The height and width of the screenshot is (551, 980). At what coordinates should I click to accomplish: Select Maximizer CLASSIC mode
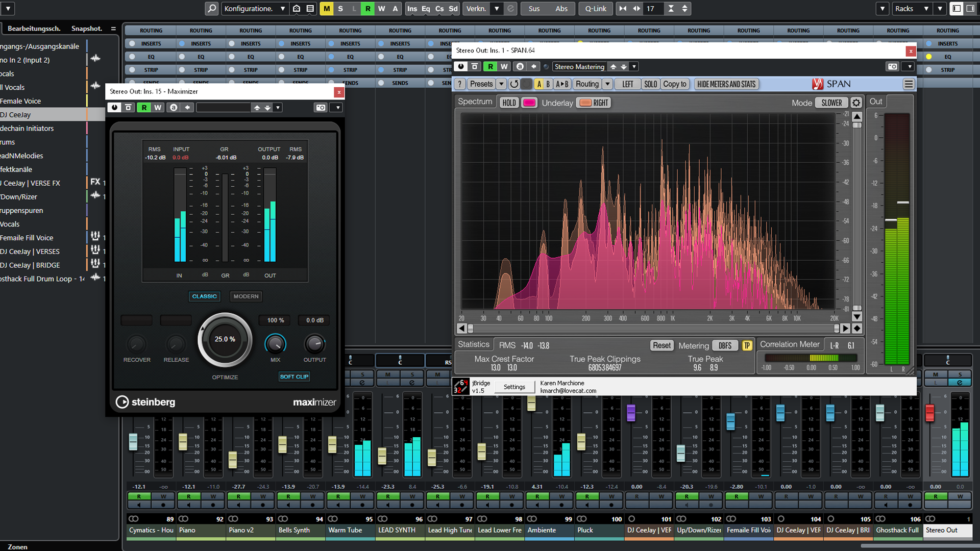204,296
